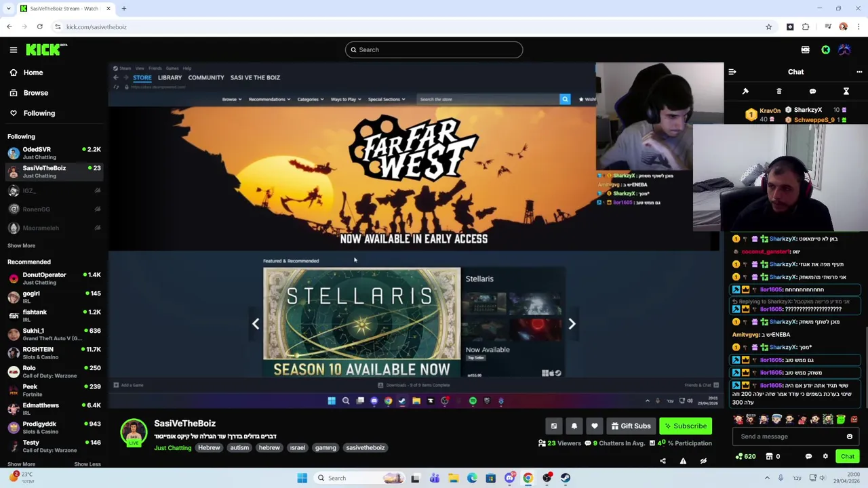Expand Steam Categories dropdown in stream

(x=312, y=99)
